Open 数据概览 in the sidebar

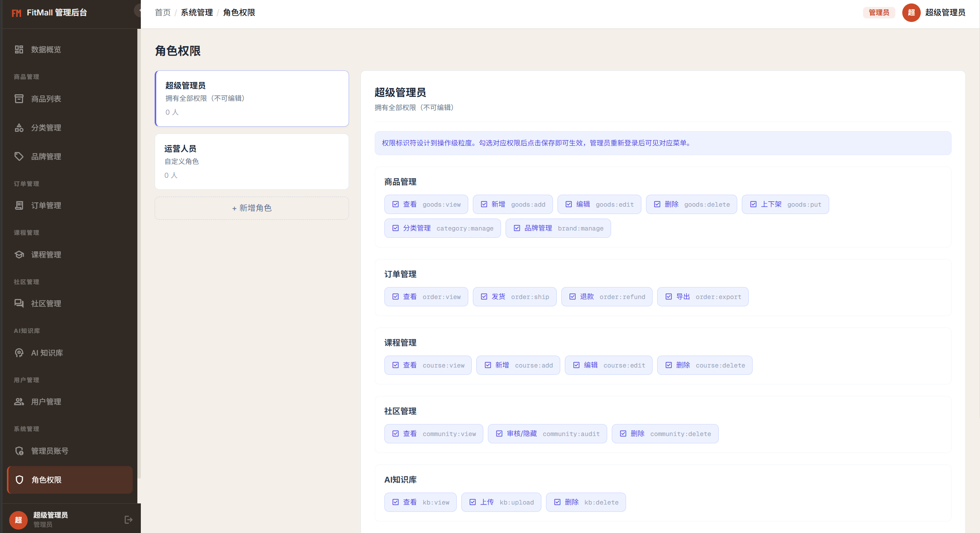point(70,49)
